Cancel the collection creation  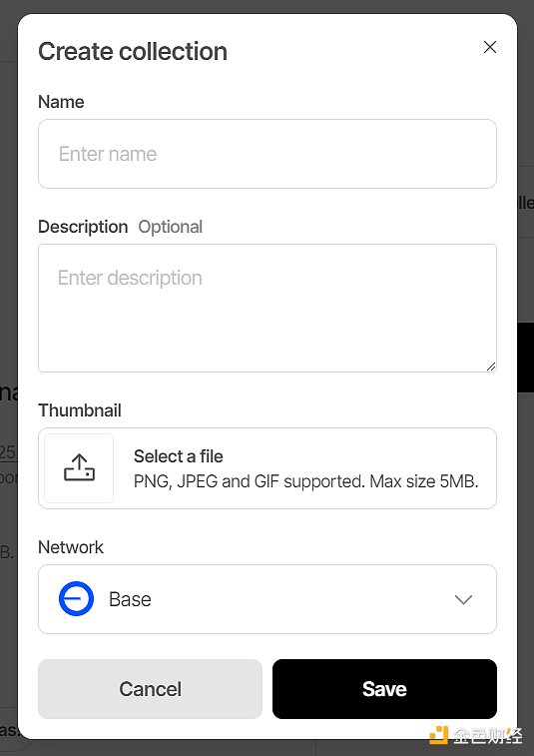click(151, 689)
